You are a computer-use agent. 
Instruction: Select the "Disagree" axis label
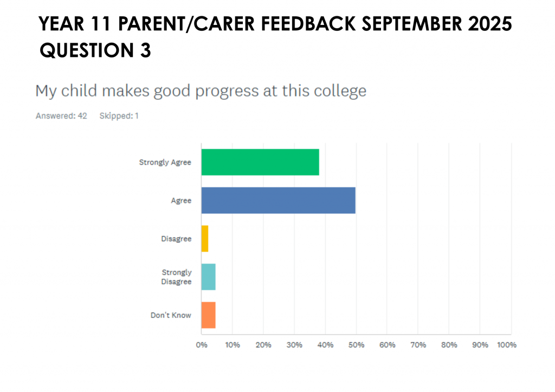pos(176,239)
